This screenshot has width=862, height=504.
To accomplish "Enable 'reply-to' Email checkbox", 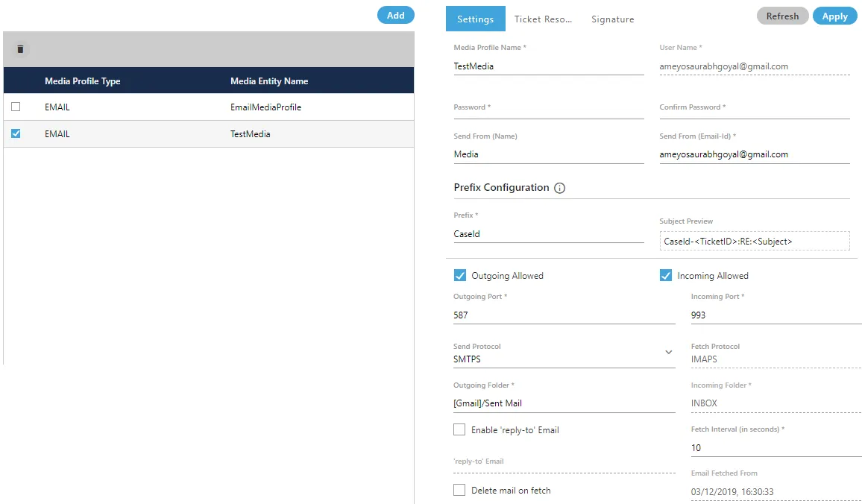I will click(x=459, y=429).
